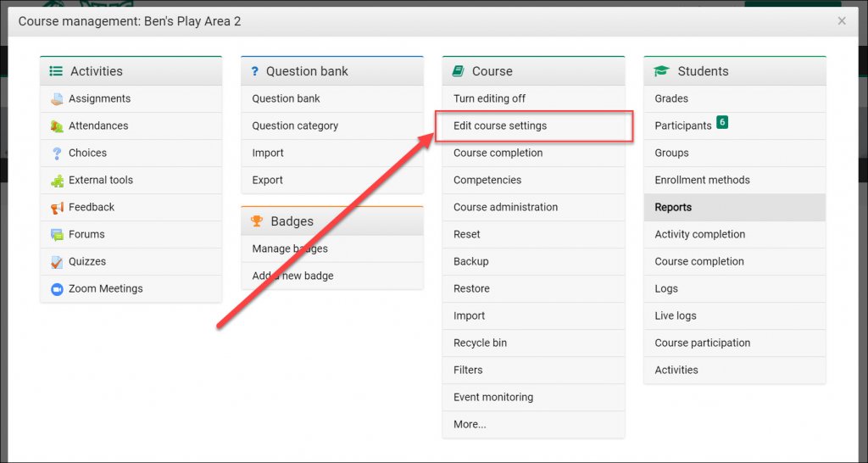
Task: Click the Students panel heading text
Action: tap(703, 71)
